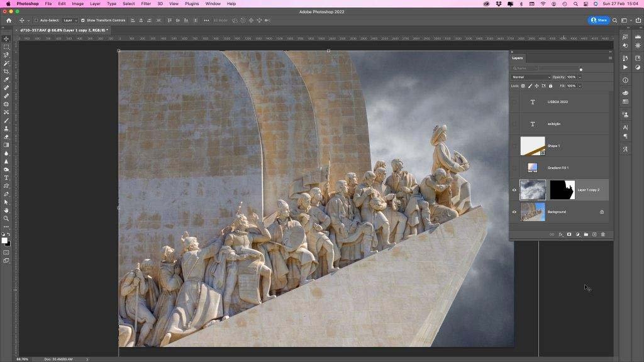Click the Home icon in options bar

point(9,20)
